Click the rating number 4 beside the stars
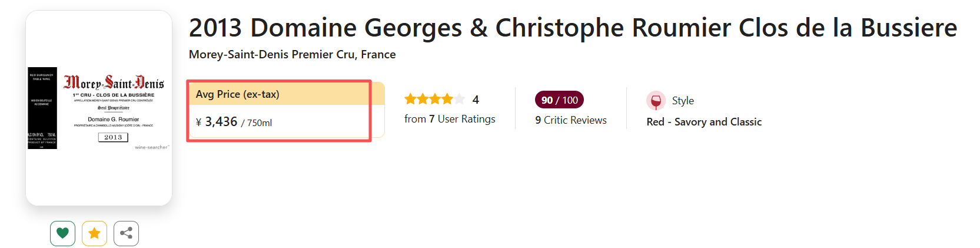The image size is (980, 248). coord(476,100)
